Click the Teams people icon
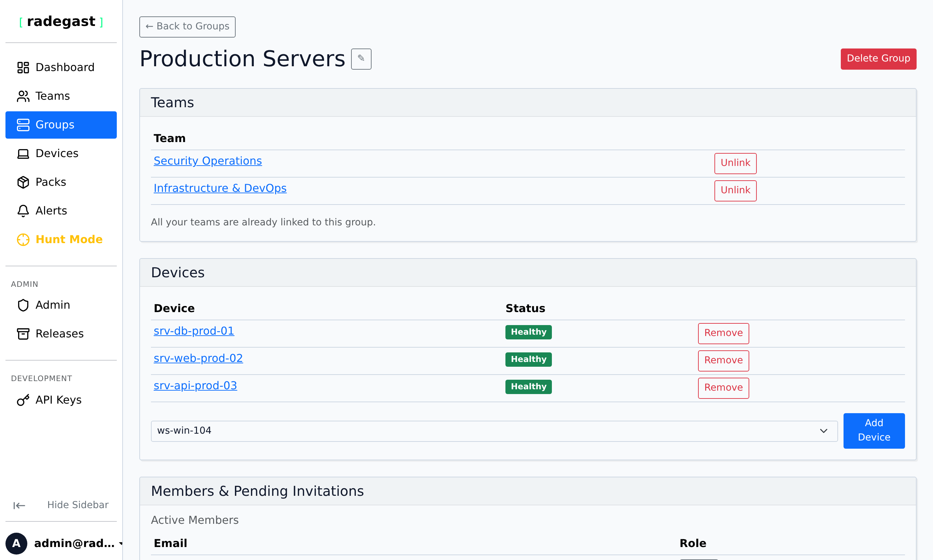Image resolution: width=933 pixels, height=560 pixels. click(x=23, y=96)
